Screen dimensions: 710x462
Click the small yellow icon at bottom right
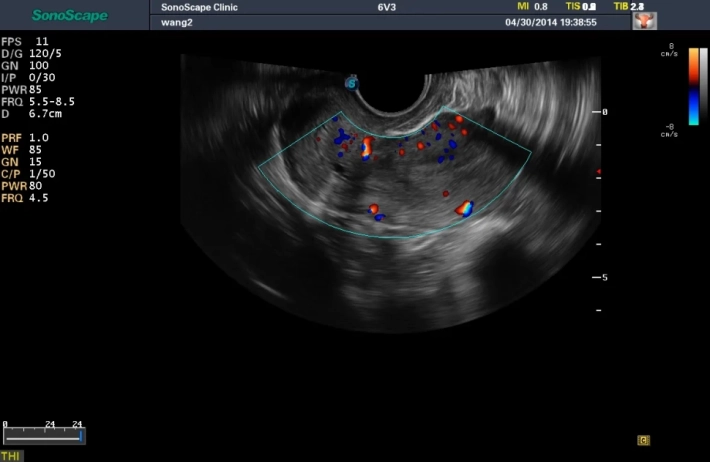coord(644,439)
